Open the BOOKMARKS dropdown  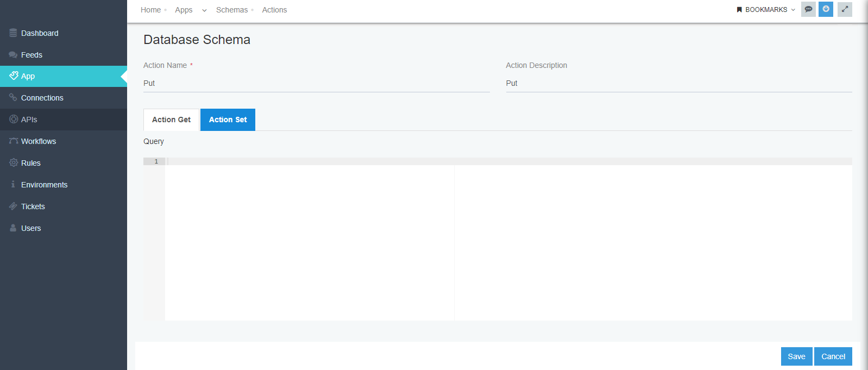click(x=766, y=10)
